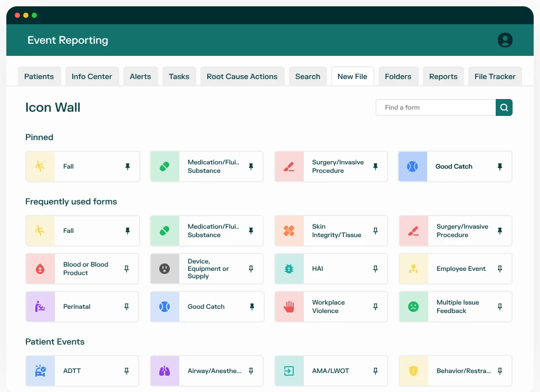Viewport: 540px width, 392px height.
Task: Open the Workplace Violence form label
Action: pyautogui.click(x=328, y=307)
